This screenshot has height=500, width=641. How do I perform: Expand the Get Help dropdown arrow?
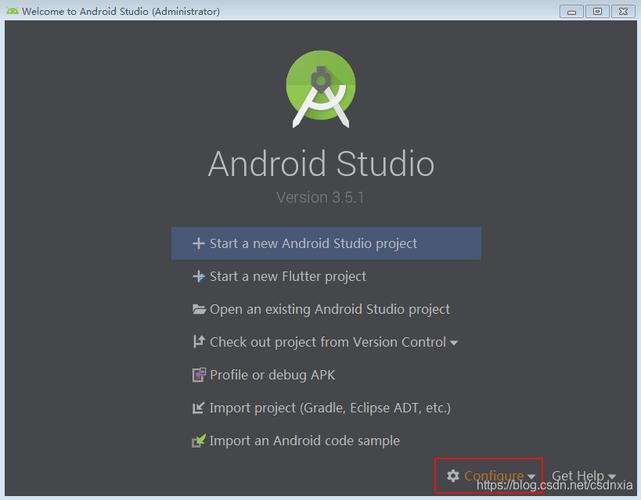[x=612, y=477]
